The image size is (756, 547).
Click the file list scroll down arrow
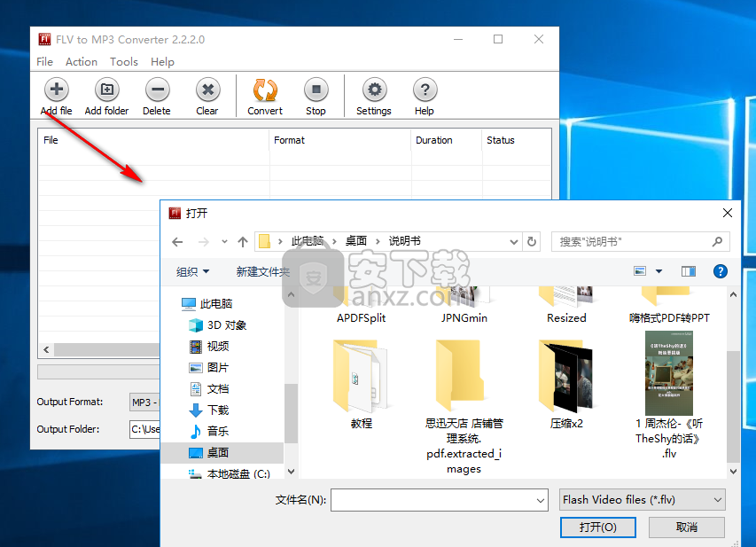[x=733, y=472]
